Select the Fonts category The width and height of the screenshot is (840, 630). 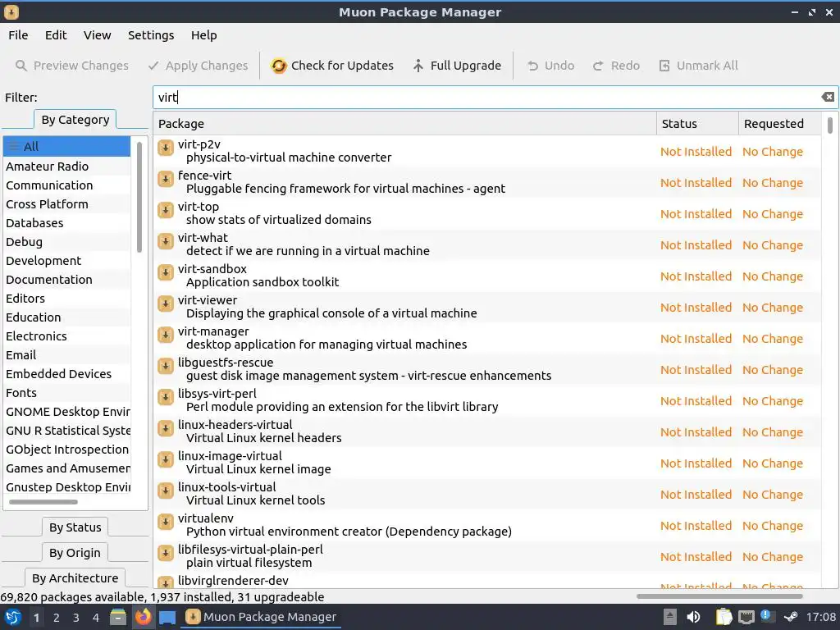pyautogui.click(x=66, y=393)
